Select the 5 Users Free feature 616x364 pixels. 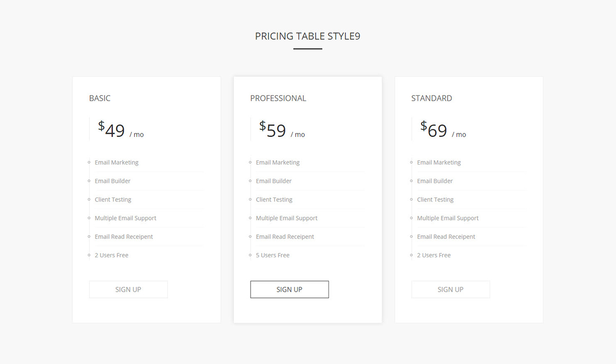click(273, 255)
